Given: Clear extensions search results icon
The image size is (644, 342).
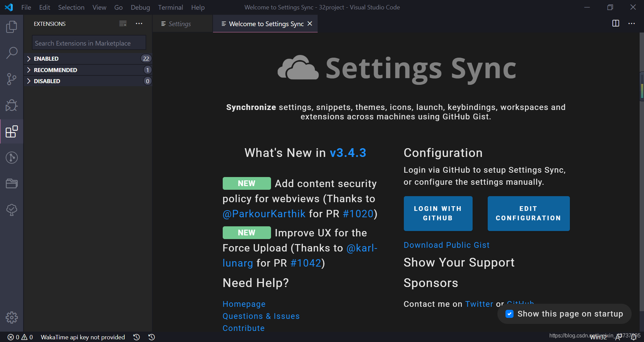Looking at the screenshot, I should (x=123, y=23).
